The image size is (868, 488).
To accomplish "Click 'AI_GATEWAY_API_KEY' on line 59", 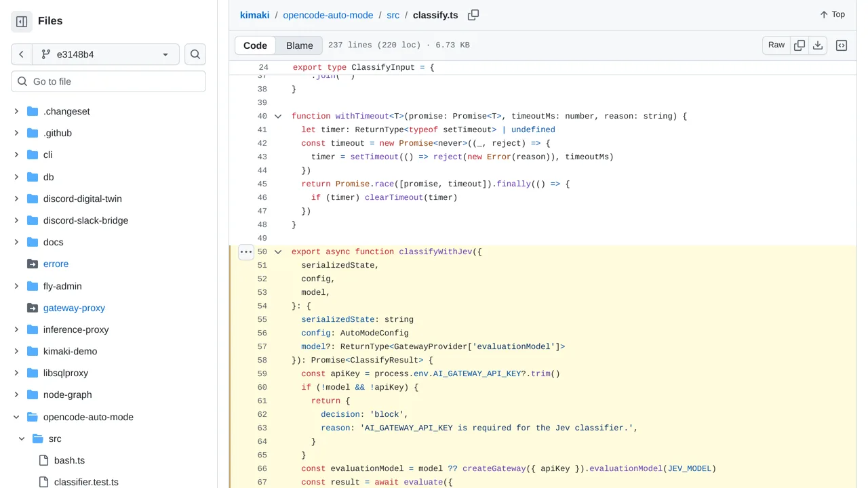I will pyautogui.click(x=477, y=373).
